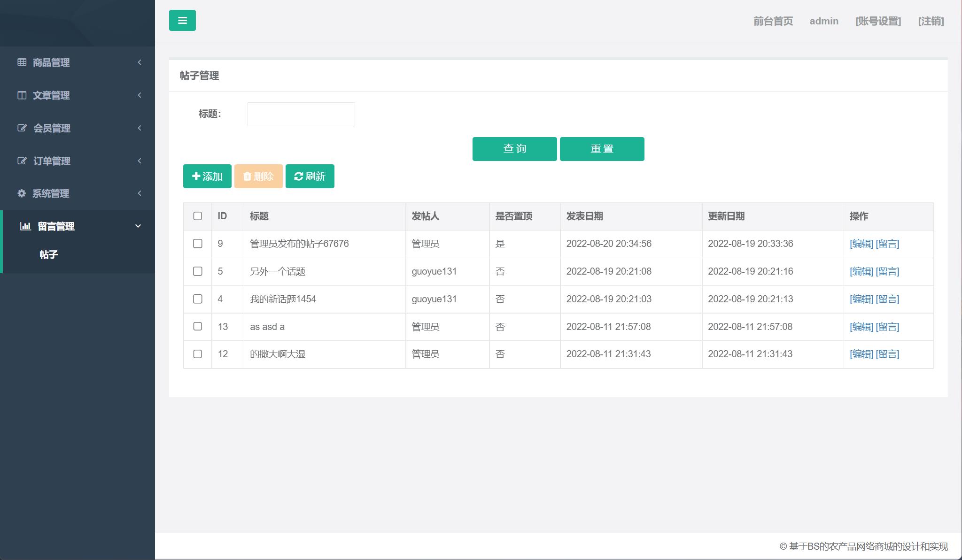Click the columns icon beside 文章管理
Screen dimensions: 962x560
[22, 95]
